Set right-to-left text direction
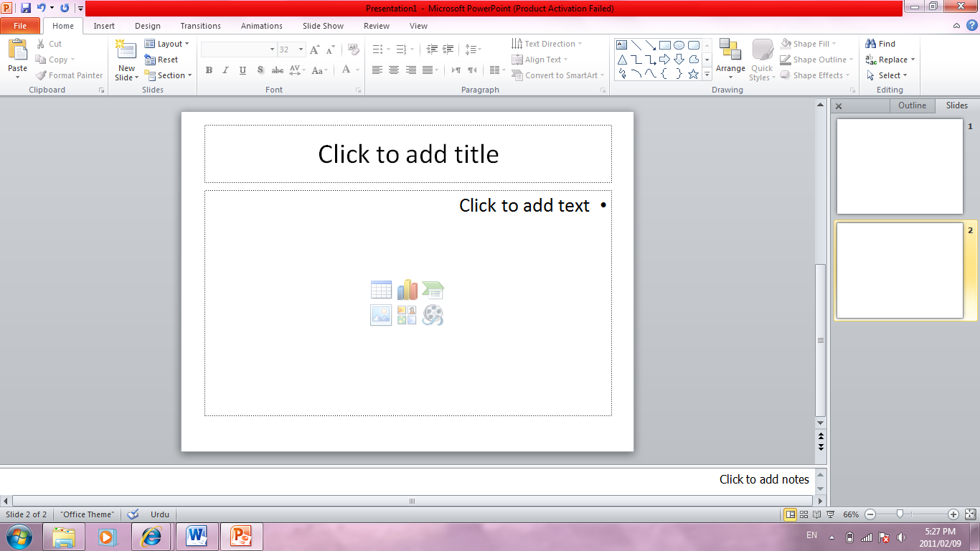980x551 pixels. tap(472, 70)
